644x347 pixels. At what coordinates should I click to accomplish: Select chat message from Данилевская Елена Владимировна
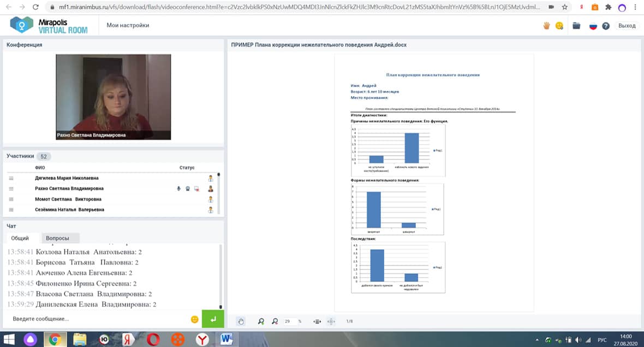click(82, 304)
